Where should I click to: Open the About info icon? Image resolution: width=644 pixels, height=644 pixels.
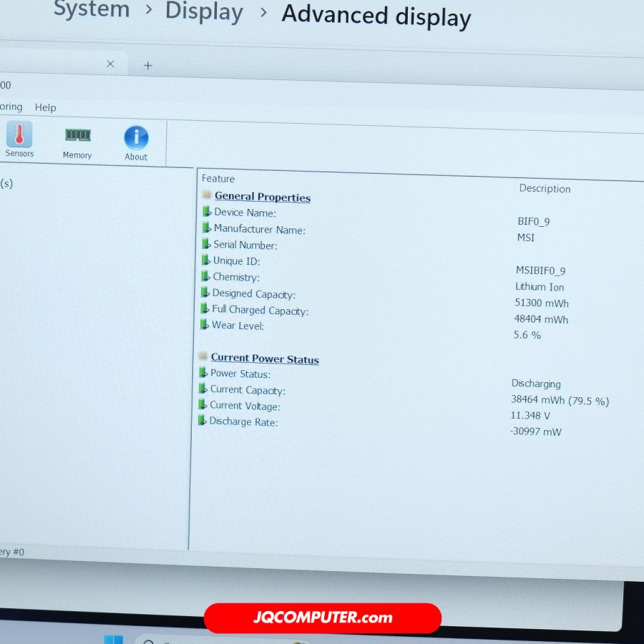[136, 143]
